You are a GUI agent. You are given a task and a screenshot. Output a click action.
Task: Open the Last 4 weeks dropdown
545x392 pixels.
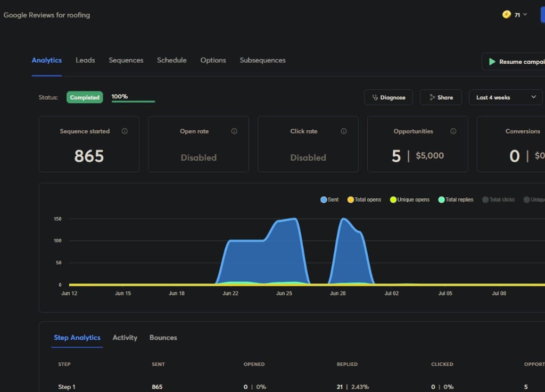pyautogui.click(x=506, y=97)
